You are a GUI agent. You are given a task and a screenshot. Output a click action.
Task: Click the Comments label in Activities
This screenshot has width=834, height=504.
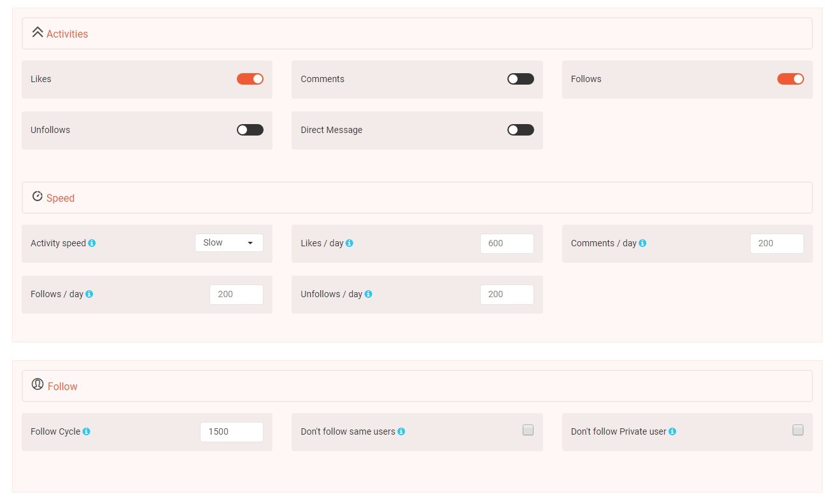pyautogui.click(x=322, y=79)
